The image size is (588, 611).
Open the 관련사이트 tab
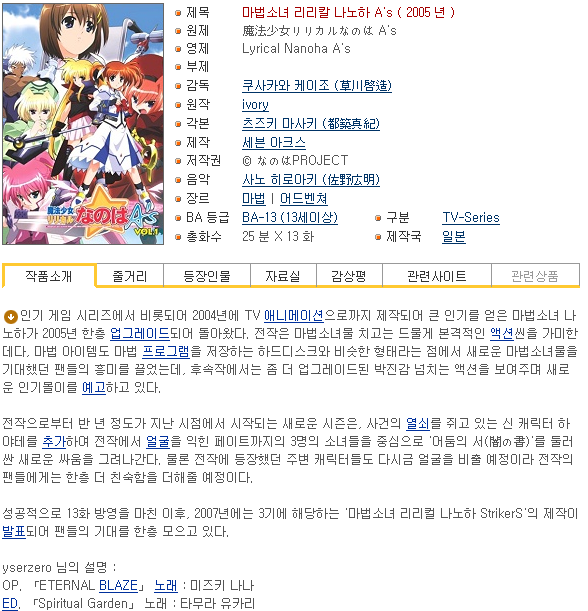pyautogui.click(x=437, y=276)
